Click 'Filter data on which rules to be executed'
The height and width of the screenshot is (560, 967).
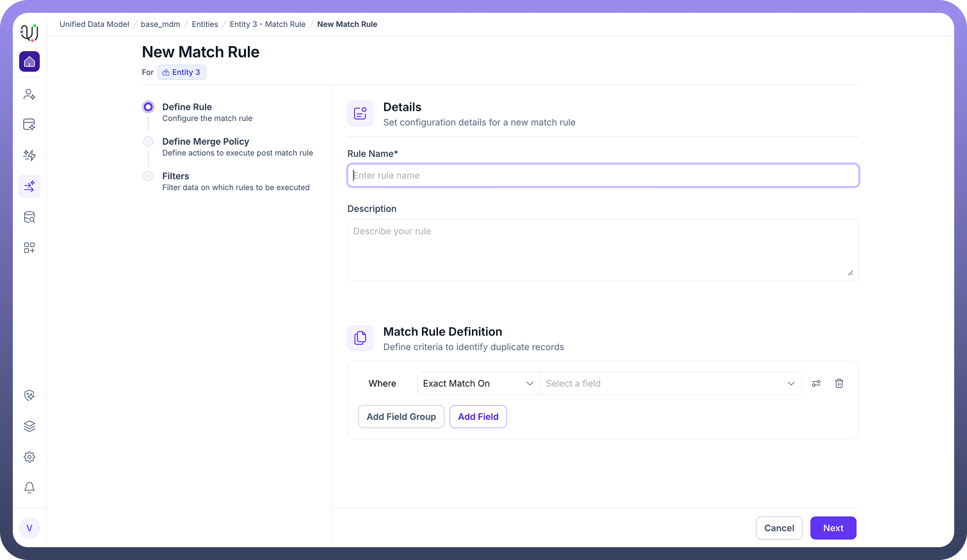[x=236, y=188]
